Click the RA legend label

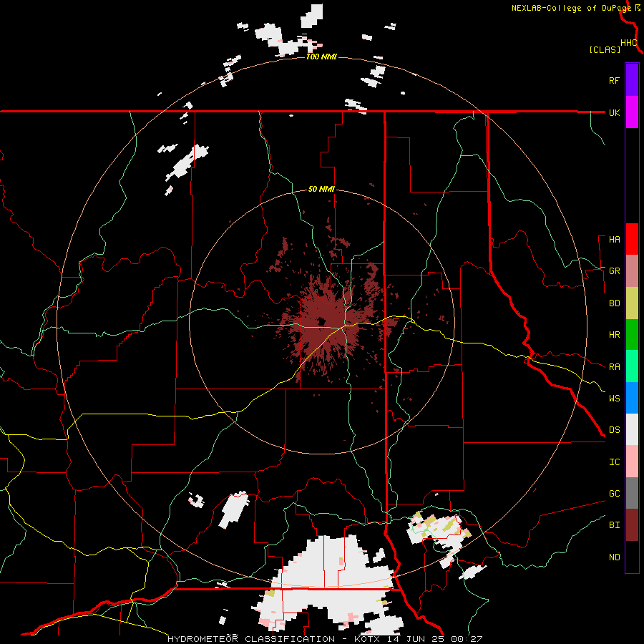click(x=614, y=367)
